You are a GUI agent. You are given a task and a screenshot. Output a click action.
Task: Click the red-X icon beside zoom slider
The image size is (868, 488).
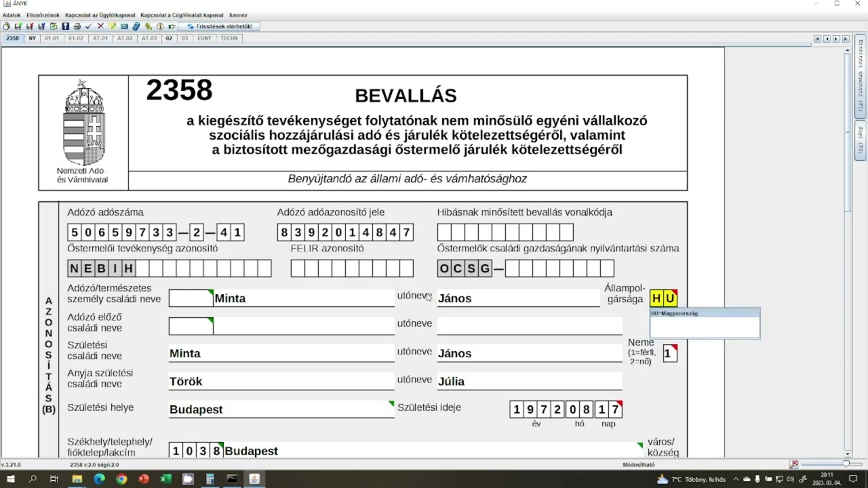pyautogui.click(x=794, y=464)
